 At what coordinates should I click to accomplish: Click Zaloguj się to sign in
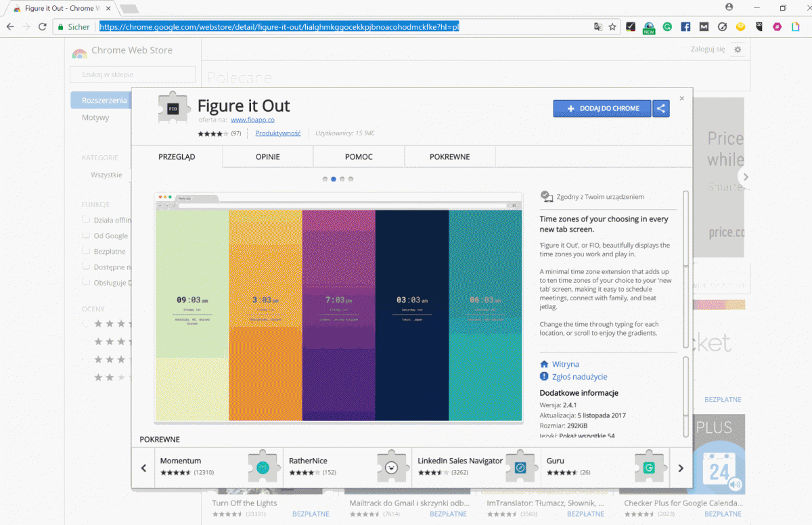(x=708, y=49)
